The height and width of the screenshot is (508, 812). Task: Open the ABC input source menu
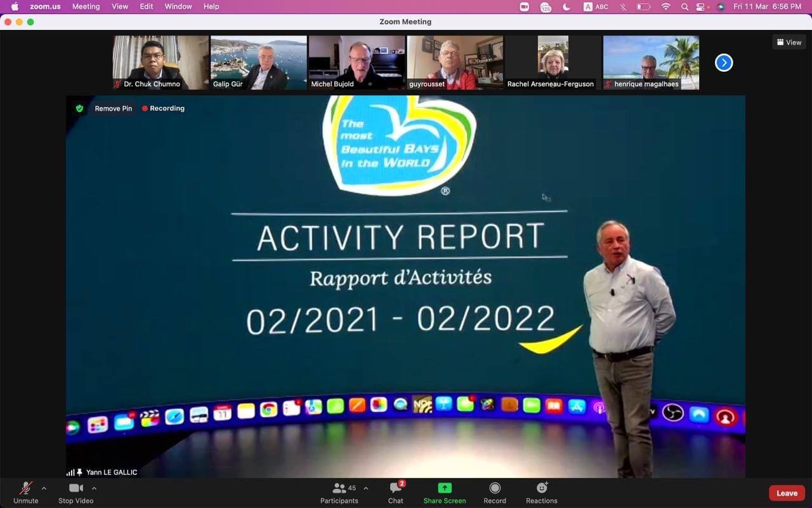[596, 6]
